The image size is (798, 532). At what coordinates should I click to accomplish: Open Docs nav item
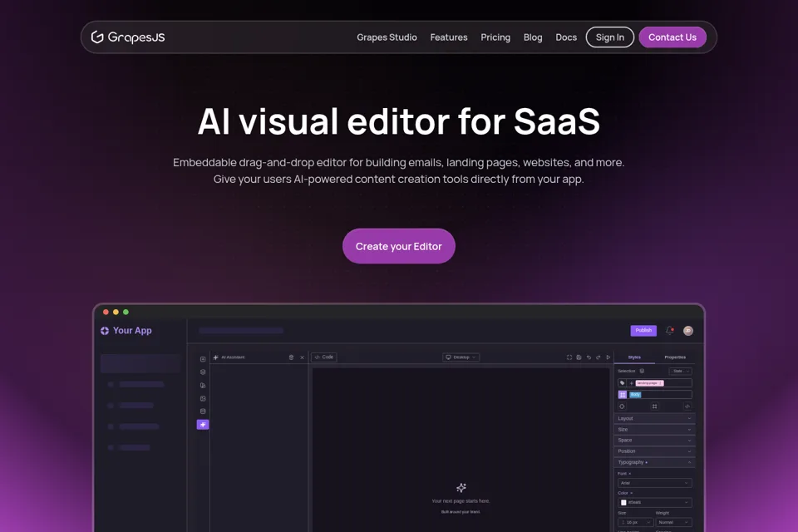coord(566,37)
